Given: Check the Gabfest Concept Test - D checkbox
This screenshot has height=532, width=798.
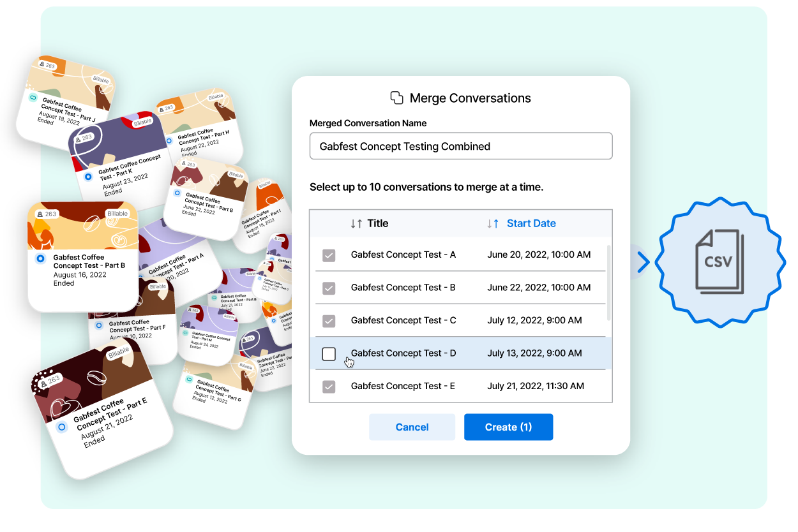Looking at the screenshot, I should (x=329, y=354).
